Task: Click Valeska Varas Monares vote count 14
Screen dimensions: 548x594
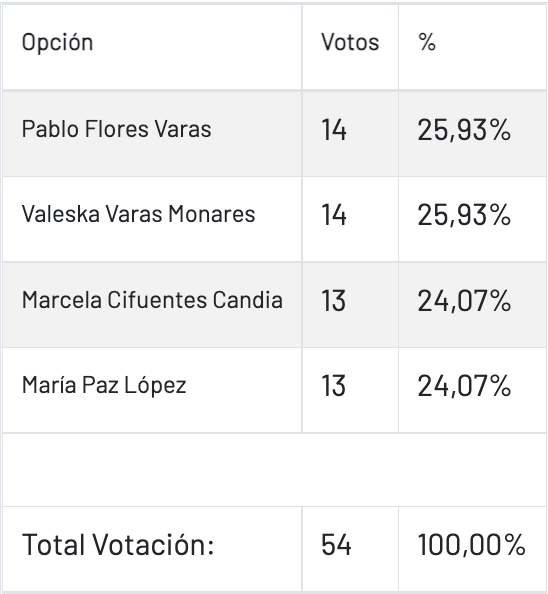Action: [x=334, y=215]
